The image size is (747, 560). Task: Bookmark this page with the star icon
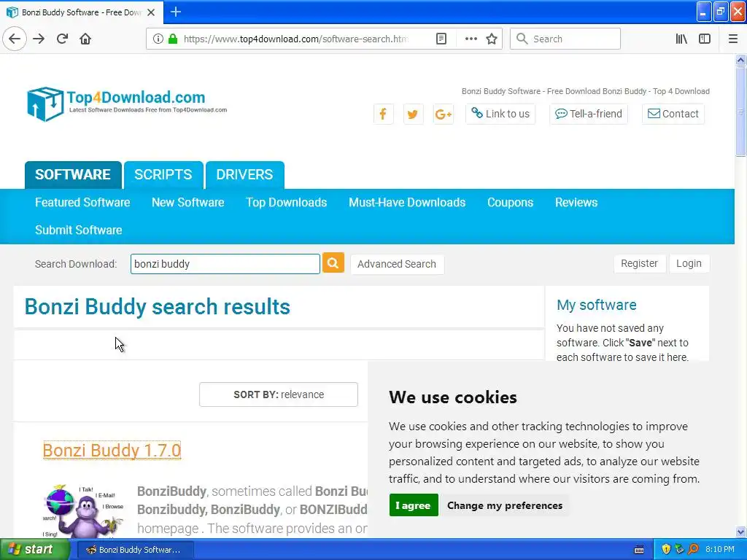coord(492,39)
